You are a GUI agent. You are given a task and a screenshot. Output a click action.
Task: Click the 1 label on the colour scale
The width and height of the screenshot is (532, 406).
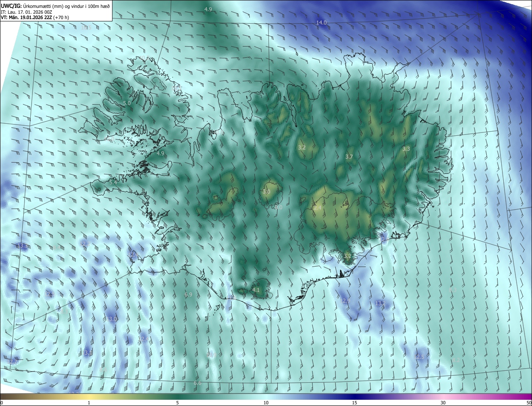pyautogui.click(x=89, y=403)
